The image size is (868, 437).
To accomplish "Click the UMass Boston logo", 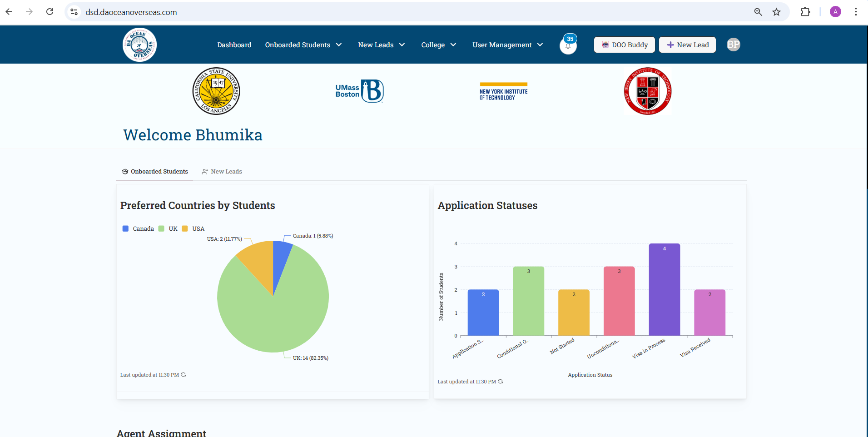I will 359,91.
